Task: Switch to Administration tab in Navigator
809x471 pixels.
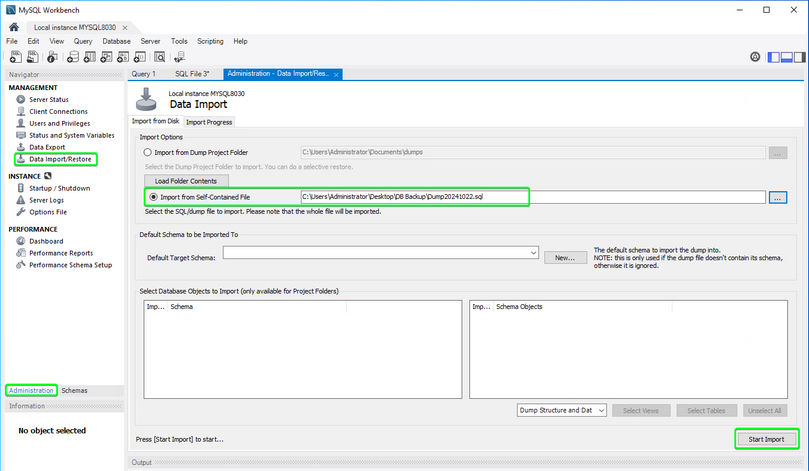Action: 31,391
